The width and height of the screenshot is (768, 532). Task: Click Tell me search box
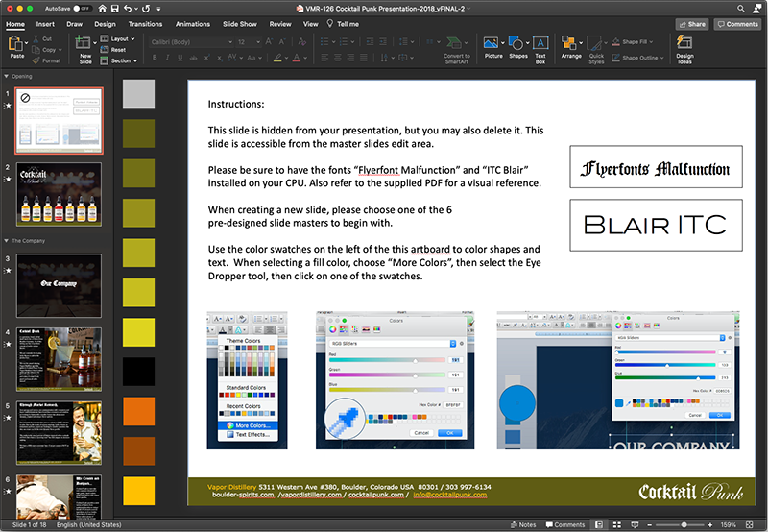tap(343, 24)
